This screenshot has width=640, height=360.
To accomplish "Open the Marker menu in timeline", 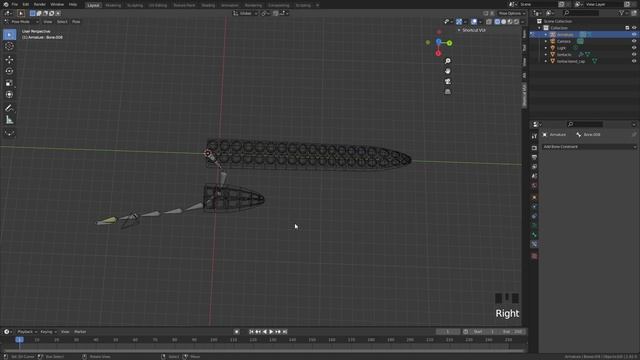I will (x=80, y=332).
